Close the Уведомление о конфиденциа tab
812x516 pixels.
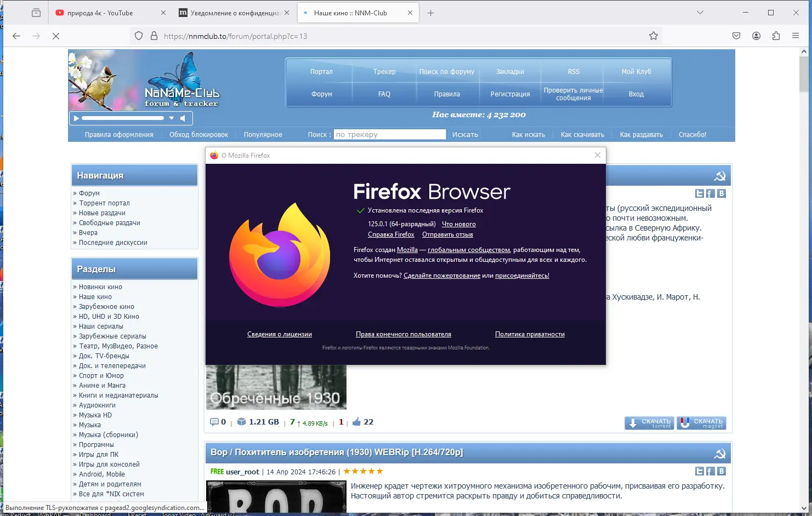[x=286, y=13]
